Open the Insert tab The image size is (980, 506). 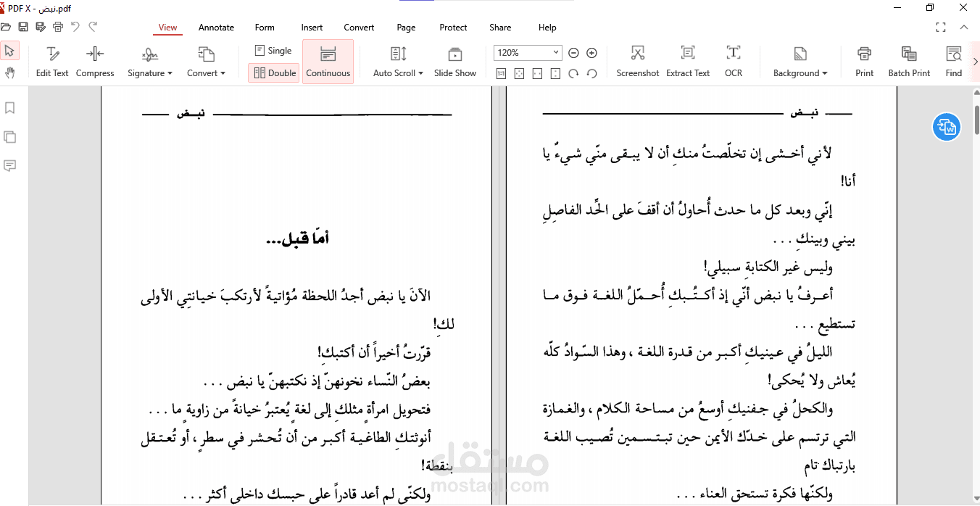(312, 28)
